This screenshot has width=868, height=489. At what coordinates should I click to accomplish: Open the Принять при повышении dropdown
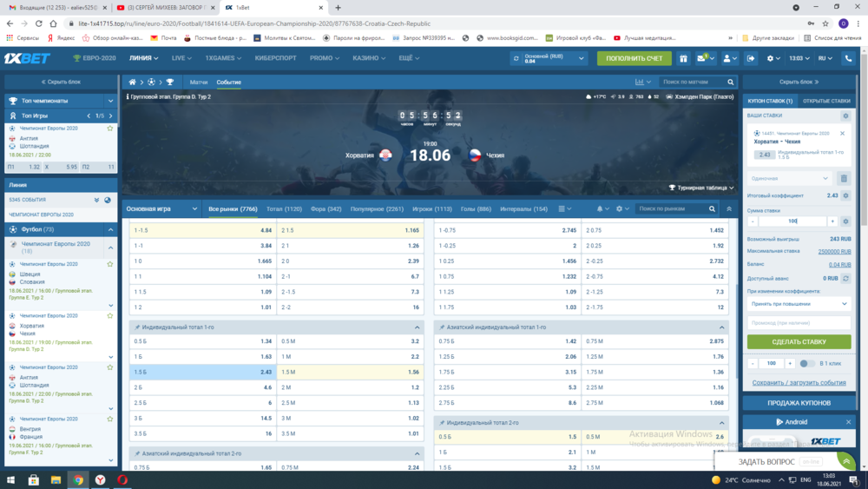pyautogui.click(x=799, y=304)
